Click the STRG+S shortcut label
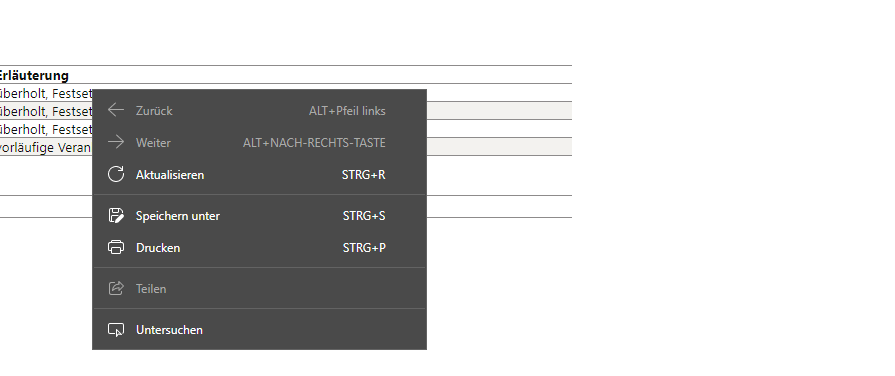 pos(364,216)
